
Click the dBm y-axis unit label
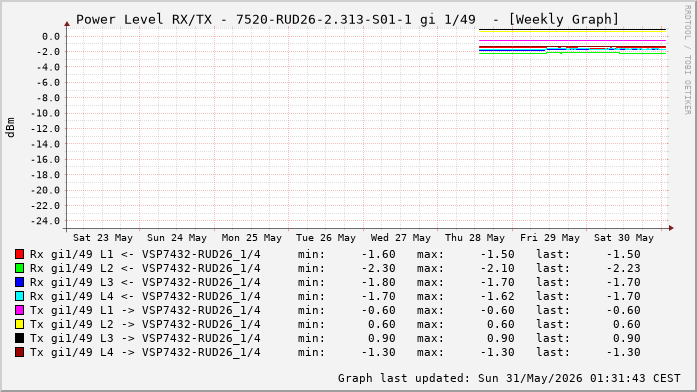10,127
